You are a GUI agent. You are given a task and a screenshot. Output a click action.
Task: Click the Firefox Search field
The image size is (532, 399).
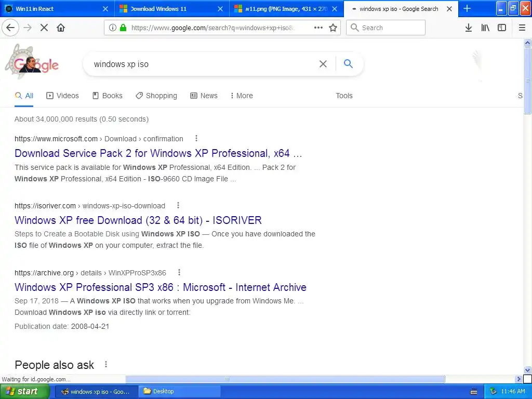click(x=386, y=28)
